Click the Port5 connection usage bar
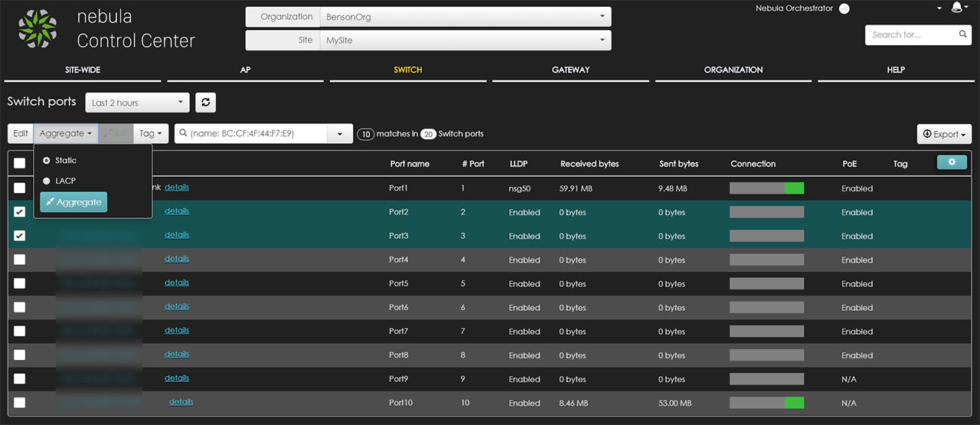This screenshot has height=425, width=980. pyautogui.click(x=766, y=283)
